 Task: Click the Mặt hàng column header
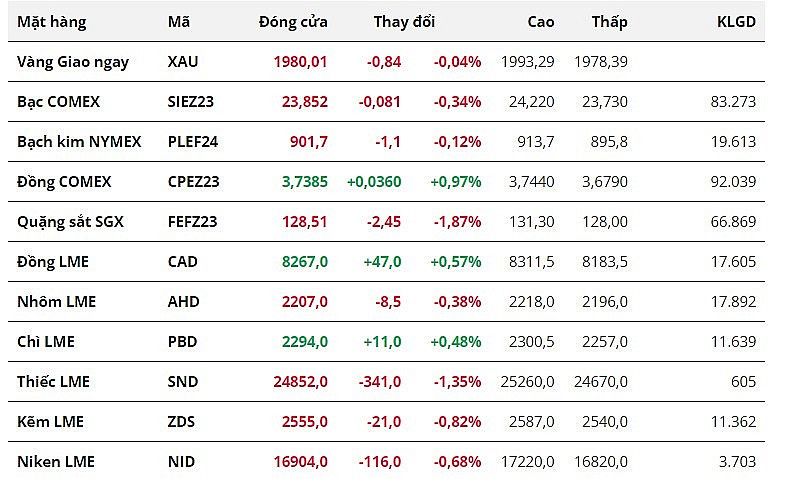pos(52,22)
